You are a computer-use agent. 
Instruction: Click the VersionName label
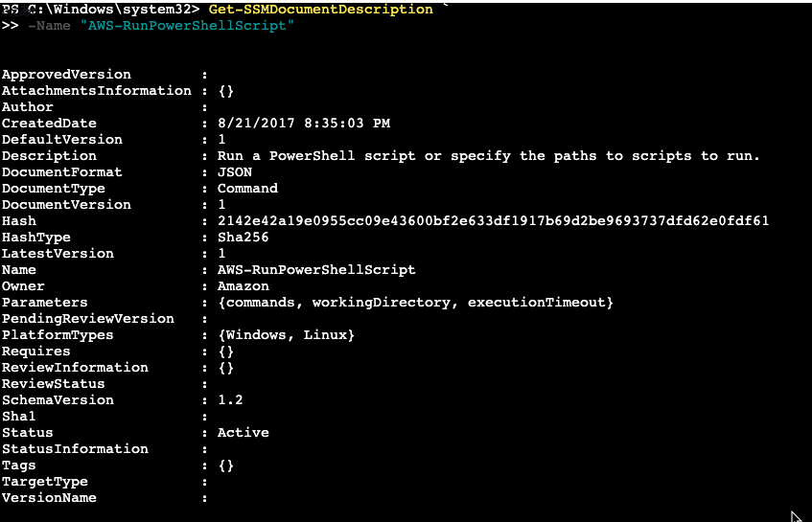pos(49,498)
